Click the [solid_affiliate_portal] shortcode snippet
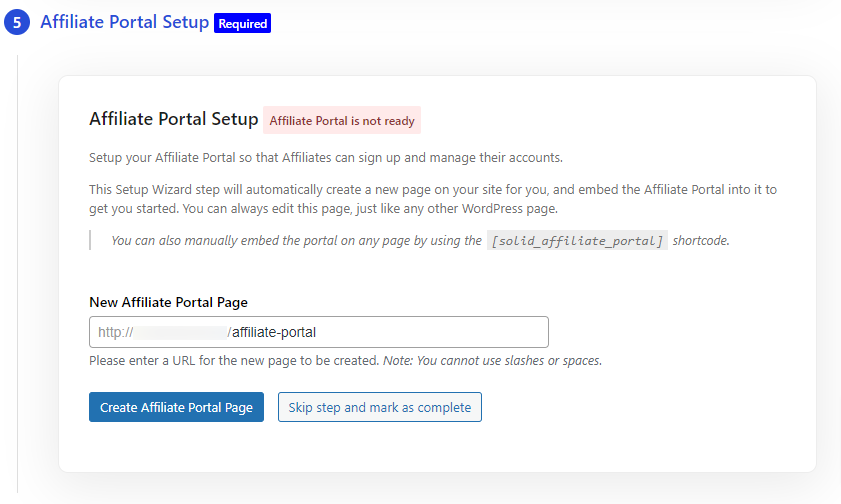The height and width of the screenshot is (504, 841). click(577, 241)
